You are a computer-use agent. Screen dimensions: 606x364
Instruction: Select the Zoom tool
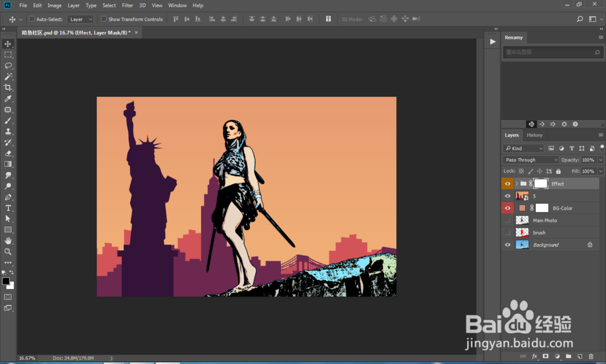click(8, 251)
